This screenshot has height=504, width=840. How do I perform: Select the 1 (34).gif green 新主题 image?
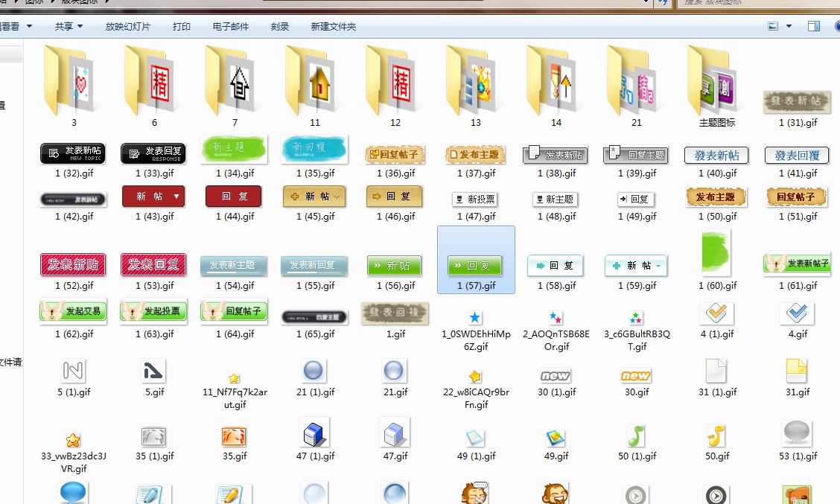[x=234, y=150]
